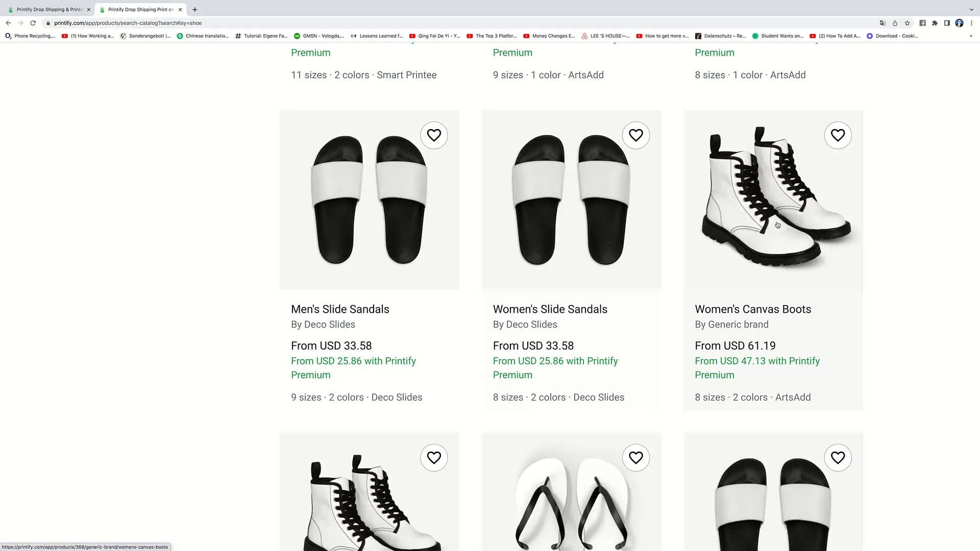Open Student Wants an... bookmark
This screenshot has height=551, width=980.
click(x=778, y=36)
